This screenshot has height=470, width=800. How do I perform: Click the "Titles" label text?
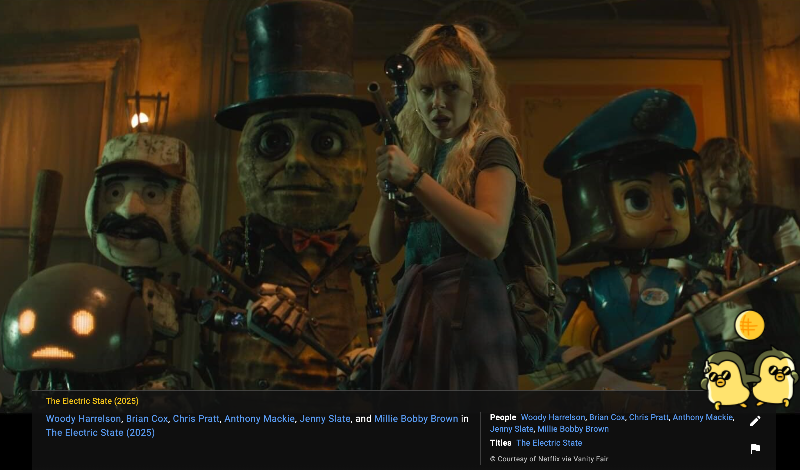pyautogui.click(x=500, y=443)
